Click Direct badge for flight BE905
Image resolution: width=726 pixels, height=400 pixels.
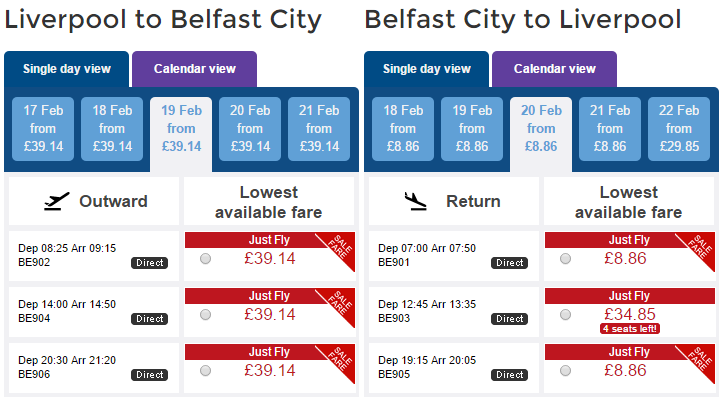tap(509, 375)
